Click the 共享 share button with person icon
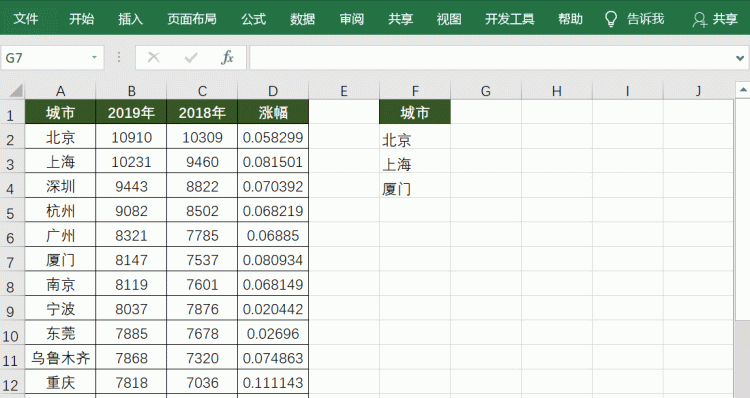Screen dimensions: 750x398 tap(715, 19)
